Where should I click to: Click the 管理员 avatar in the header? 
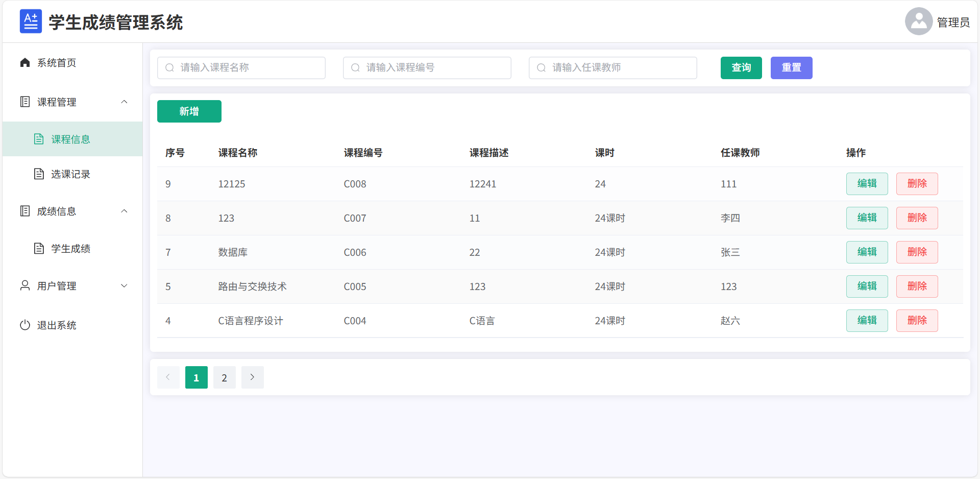tap(918, 21)
